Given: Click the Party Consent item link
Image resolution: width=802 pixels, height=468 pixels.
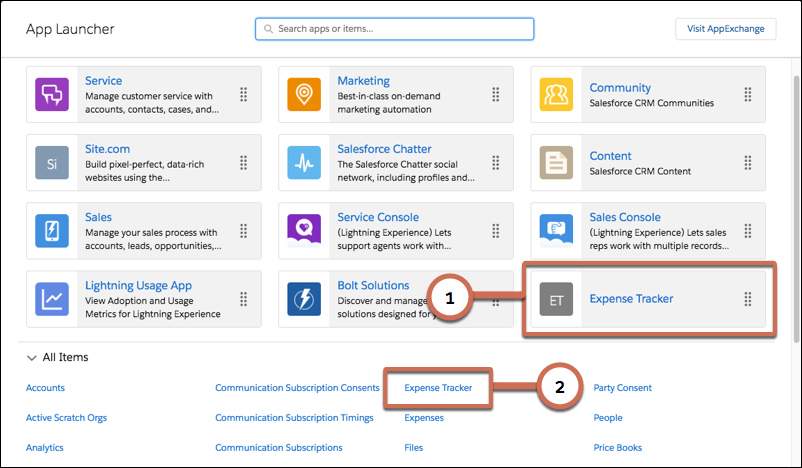Looking at the screenshot, I should (x=622, y=388).
